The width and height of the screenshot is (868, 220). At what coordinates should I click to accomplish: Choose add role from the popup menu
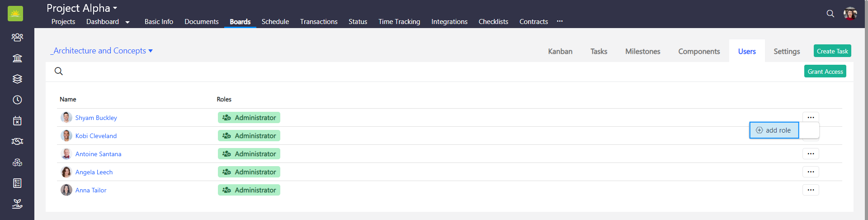774,130
